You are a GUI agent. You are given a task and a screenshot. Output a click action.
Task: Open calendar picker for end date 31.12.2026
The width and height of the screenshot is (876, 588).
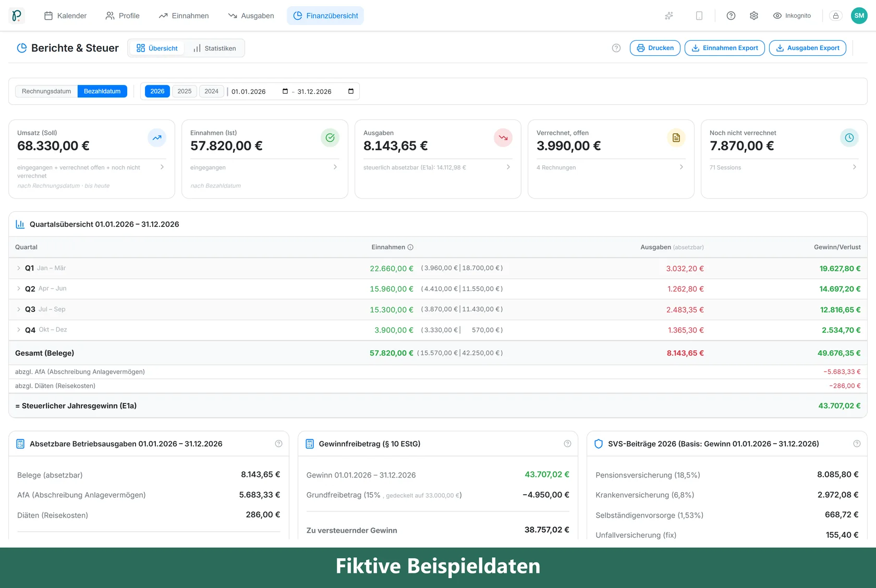point(351,91)
